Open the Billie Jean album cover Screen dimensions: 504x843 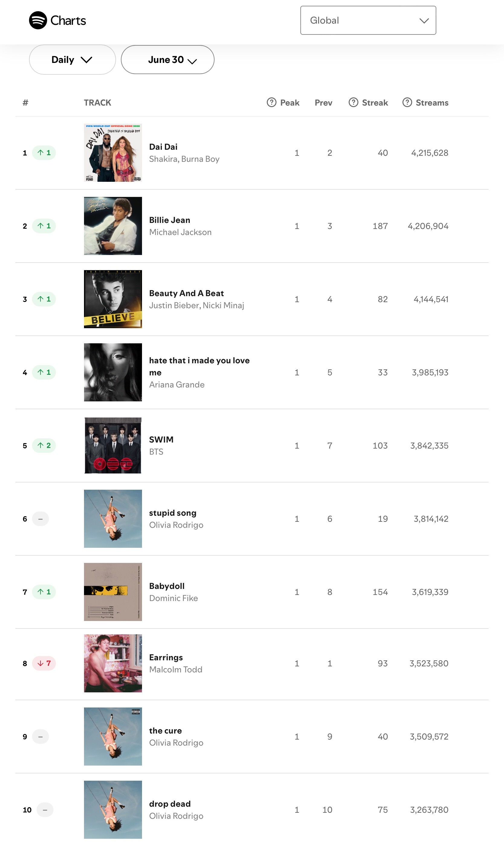click(113, 226)
